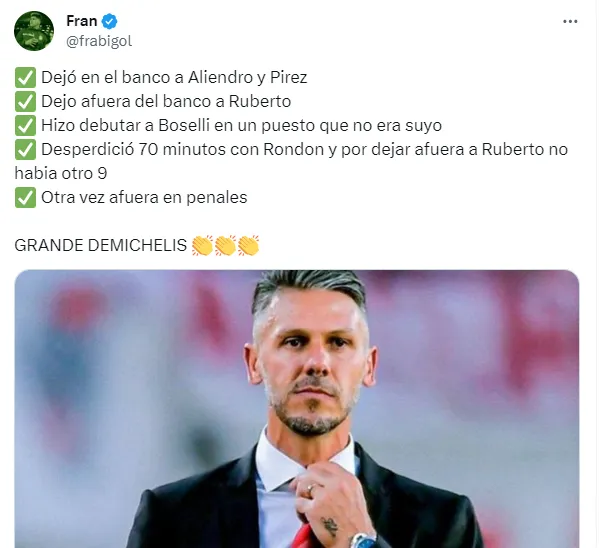Open the @frabigol handle link
Image resolution: width=599 pixels, height=548 pixels.
click(99, 41)
